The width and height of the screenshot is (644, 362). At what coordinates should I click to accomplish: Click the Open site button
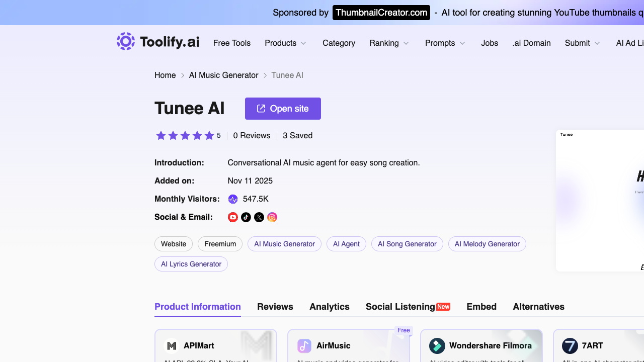[x=283, y=109]
